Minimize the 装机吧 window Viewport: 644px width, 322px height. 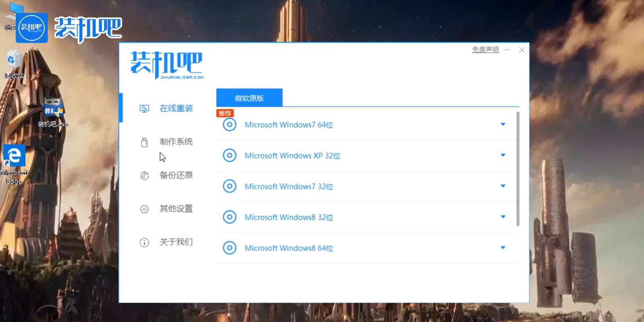pyautogui.click(x=507, y=50)
